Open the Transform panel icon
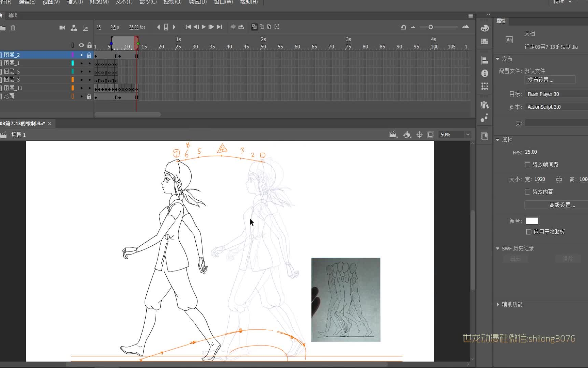The image size is (588, 368). (485, 86)
